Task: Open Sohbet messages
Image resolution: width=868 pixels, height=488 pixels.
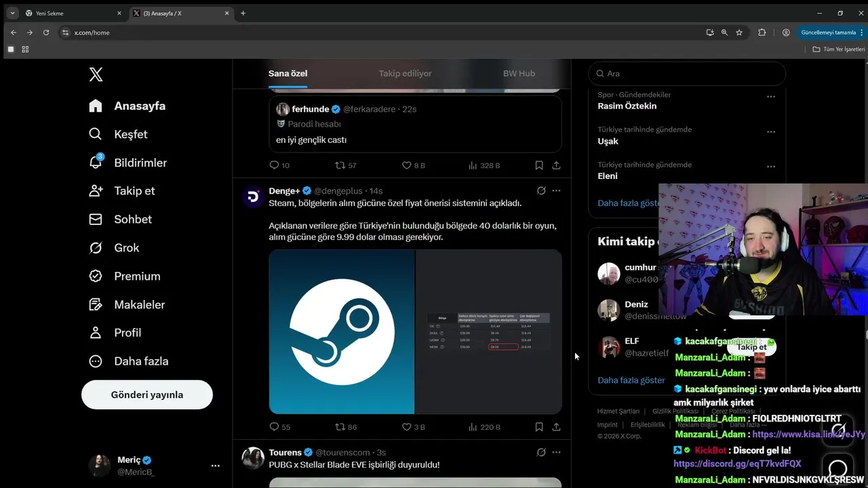Action: (121, 219)
